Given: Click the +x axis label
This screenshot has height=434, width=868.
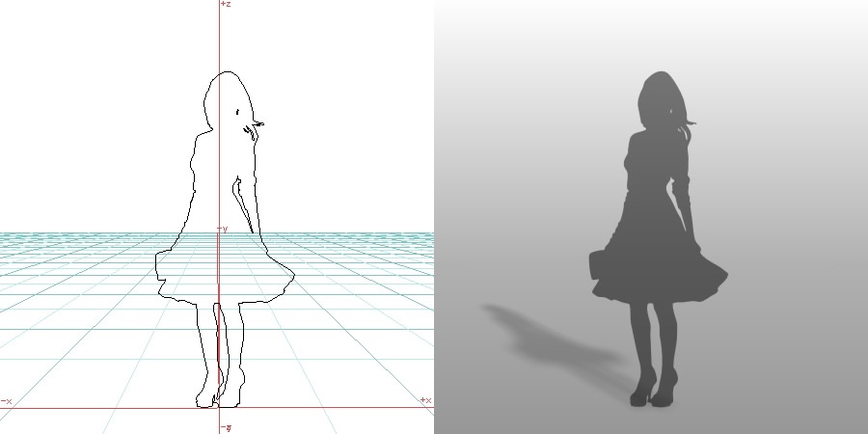Looking at the screenshot, I should coord(425,400).
